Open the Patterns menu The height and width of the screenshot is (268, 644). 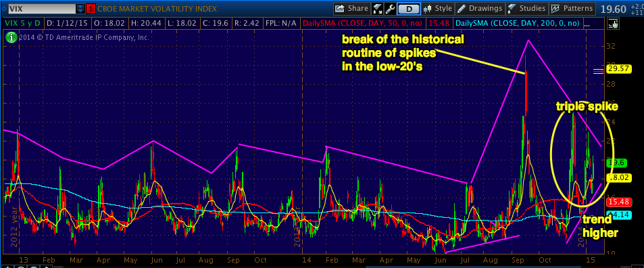pos(572,8)
